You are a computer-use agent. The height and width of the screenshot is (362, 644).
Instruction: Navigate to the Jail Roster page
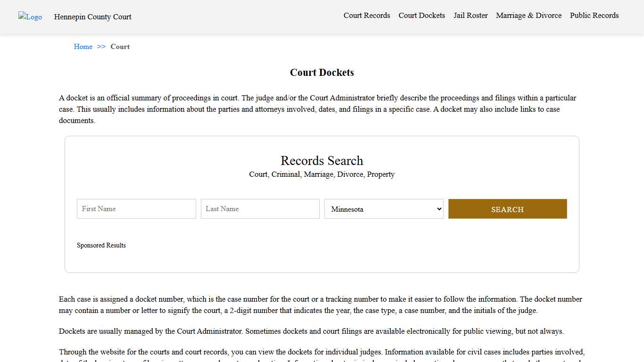click(471, 16)
